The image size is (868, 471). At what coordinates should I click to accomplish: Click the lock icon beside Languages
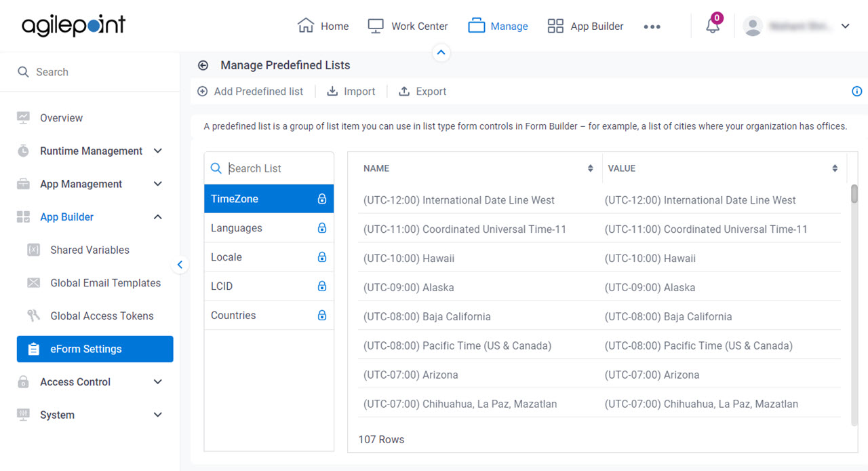click(322, 228)
